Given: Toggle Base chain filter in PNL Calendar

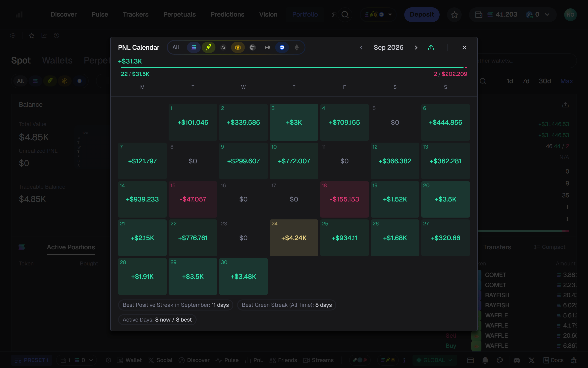Looking at the screenshot, I should click(x=282, y=47).
